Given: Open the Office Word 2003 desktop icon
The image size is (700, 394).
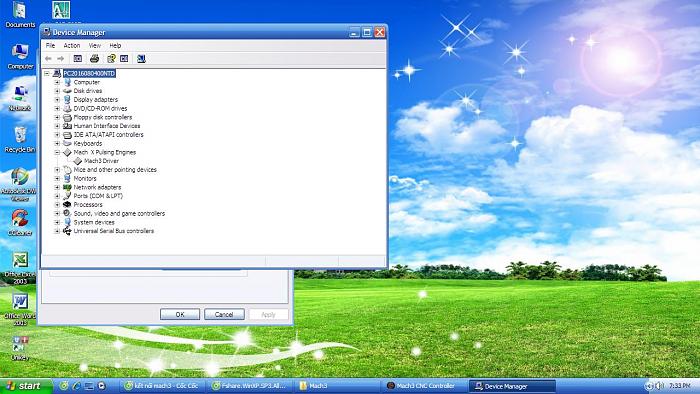Looking at the screenshot, I should tap(20, 309).
